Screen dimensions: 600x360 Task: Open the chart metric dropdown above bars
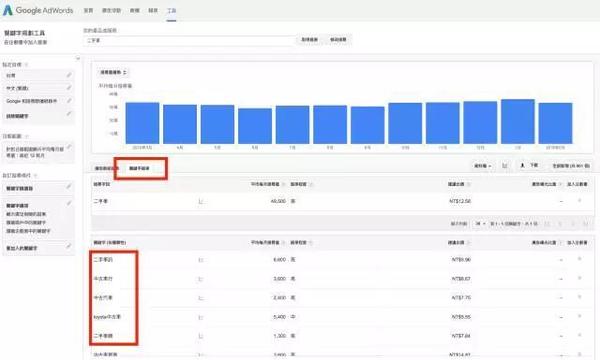pos(113,72)
